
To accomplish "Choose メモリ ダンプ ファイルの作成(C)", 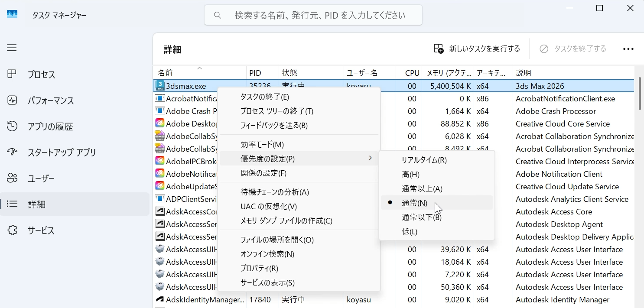I will click(299, 221).
